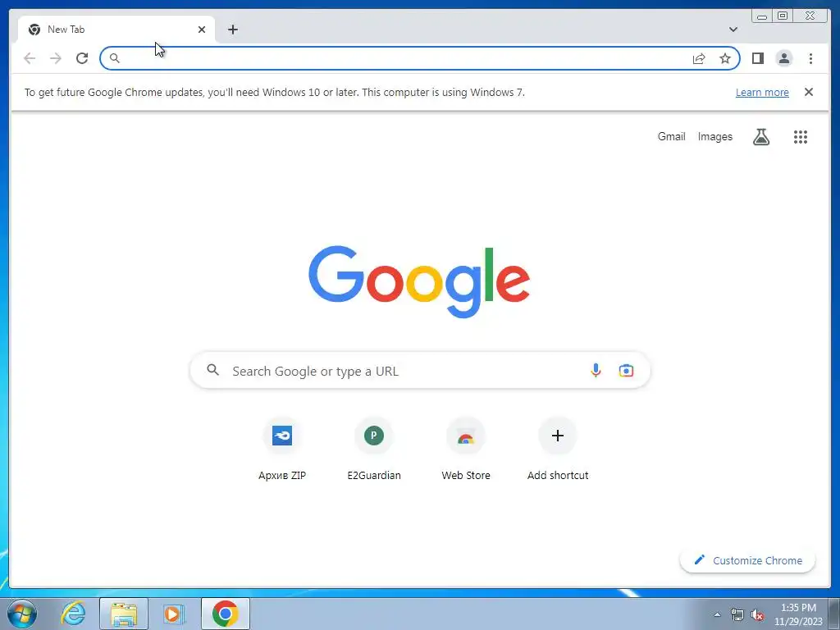Open the side panel icon
The image size is (840, 630).
[757, 58]
